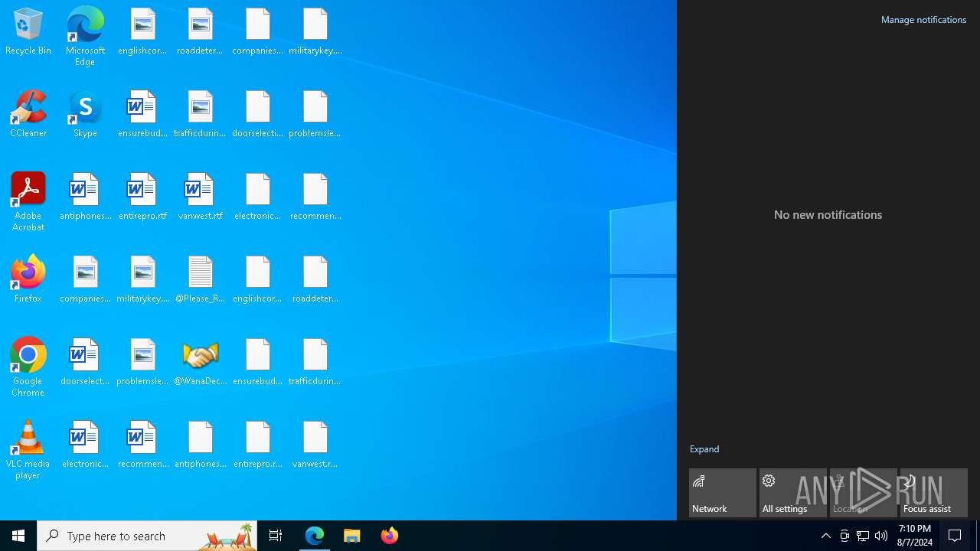Open the clock and calendar flyout
This screenshot has height=551, width=980.
pyautogui.click(x=915, y=536)
